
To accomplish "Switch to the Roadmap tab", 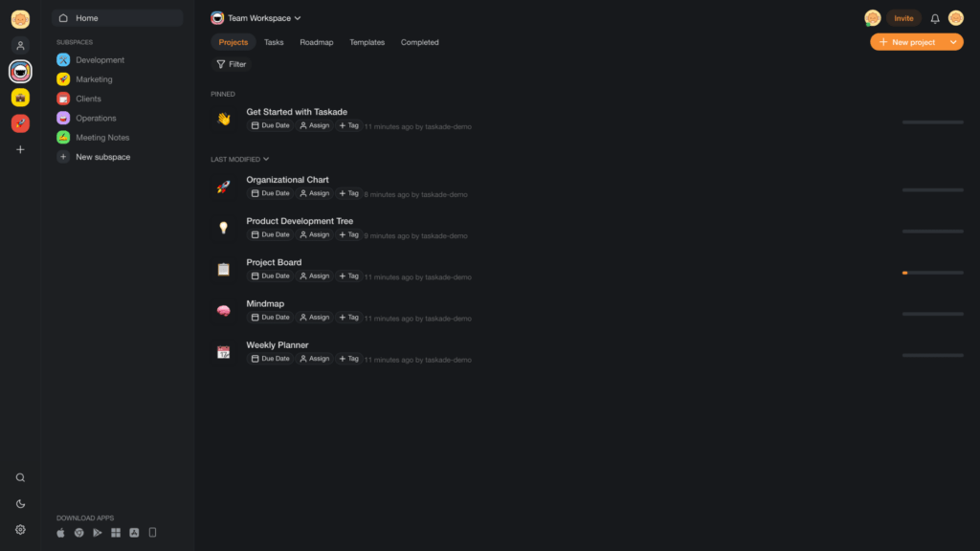I will point(316,42).
